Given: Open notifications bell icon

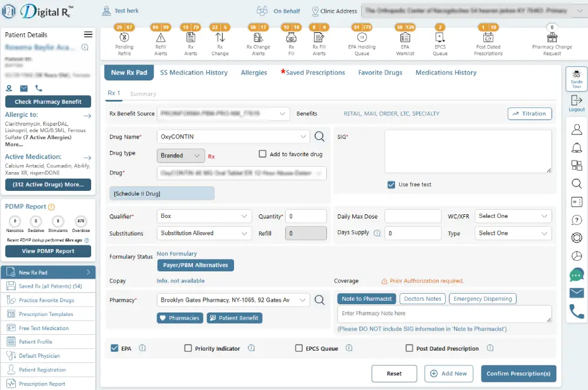Looking at the screenshot, I should (x=576, y=147).
